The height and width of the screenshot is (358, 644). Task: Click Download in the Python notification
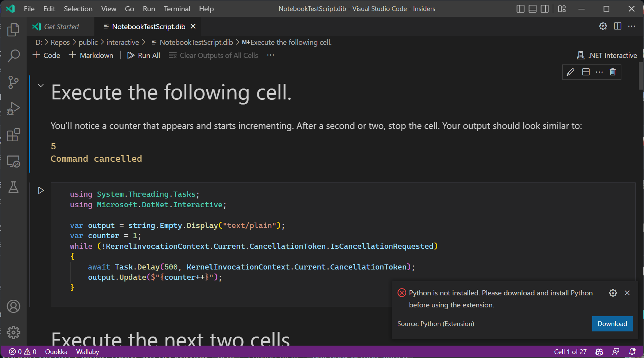pos(612,323)
